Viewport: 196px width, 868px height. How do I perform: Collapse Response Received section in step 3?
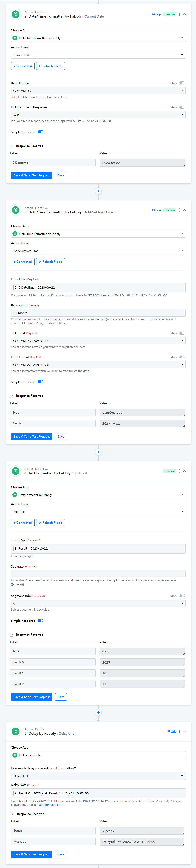pos(11,396)
